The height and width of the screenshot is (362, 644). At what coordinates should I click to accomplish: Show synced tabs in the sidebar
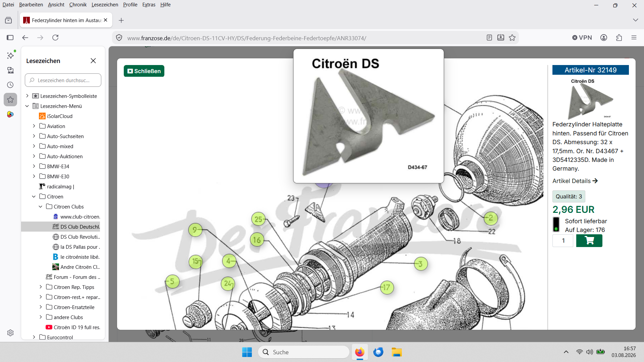(10, 70)
